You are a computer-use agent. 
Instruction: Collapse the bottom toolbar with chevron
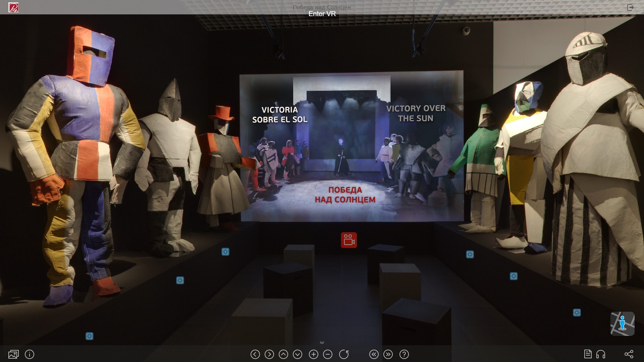click(x=322, y=342)
